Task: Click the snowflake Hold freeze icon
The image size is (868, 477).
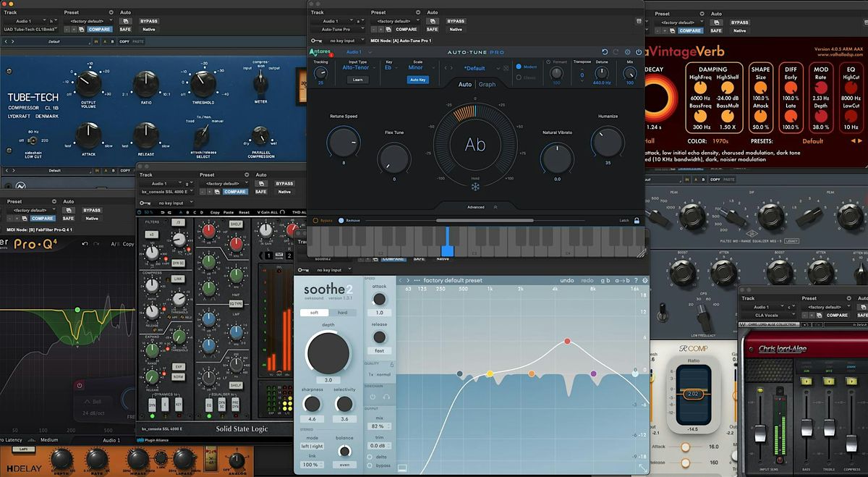Action: click(475, 187)
